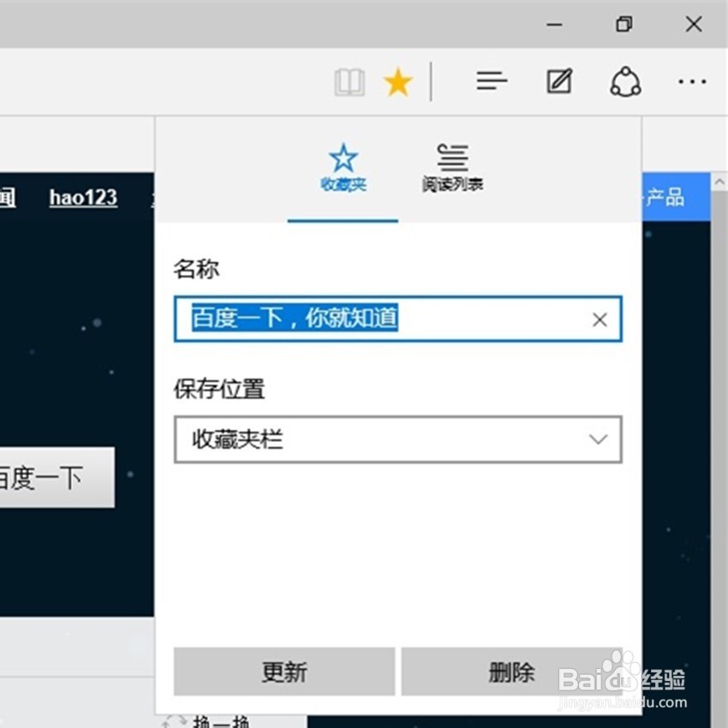This screenshot has height=728, width=728.
Task: Clear the name field with X
Action: (600, 319)
